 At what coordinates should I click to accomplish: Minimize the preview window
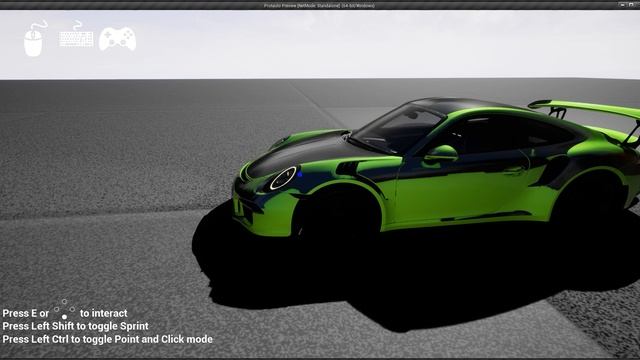tap(622, 5)
